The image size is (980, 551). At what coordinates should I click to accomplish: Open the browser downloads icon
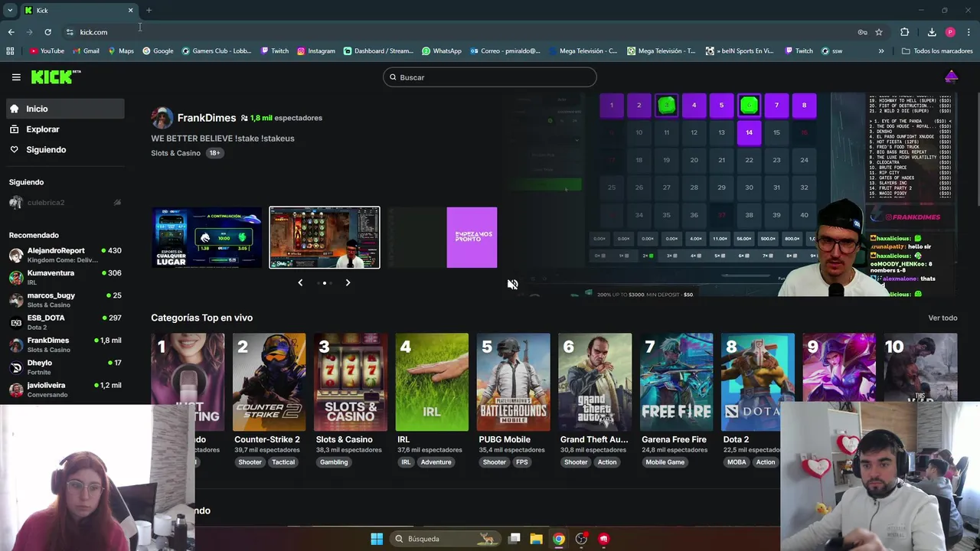(x=932, y=32)
